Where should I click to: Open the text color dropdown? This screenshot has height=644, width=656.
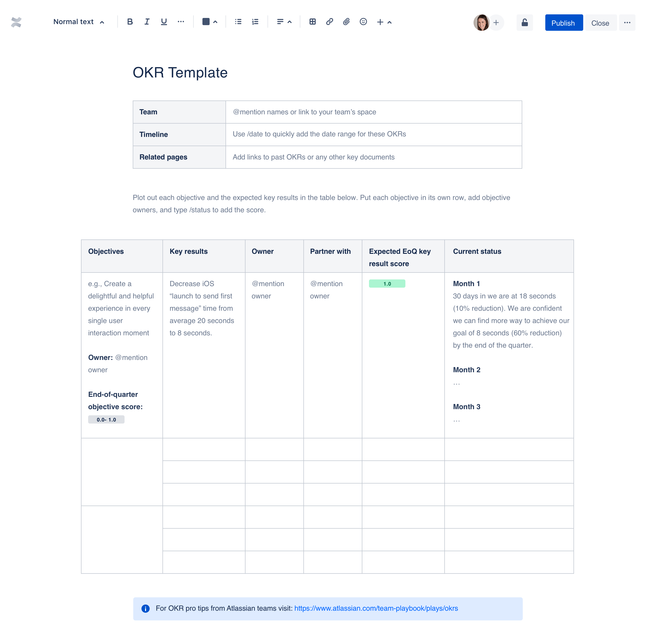(x=210, y=22)
